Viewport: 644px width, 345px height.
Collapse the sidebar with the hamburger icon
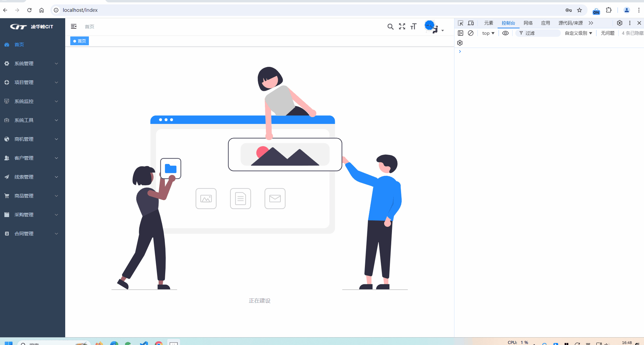point(74,26)
